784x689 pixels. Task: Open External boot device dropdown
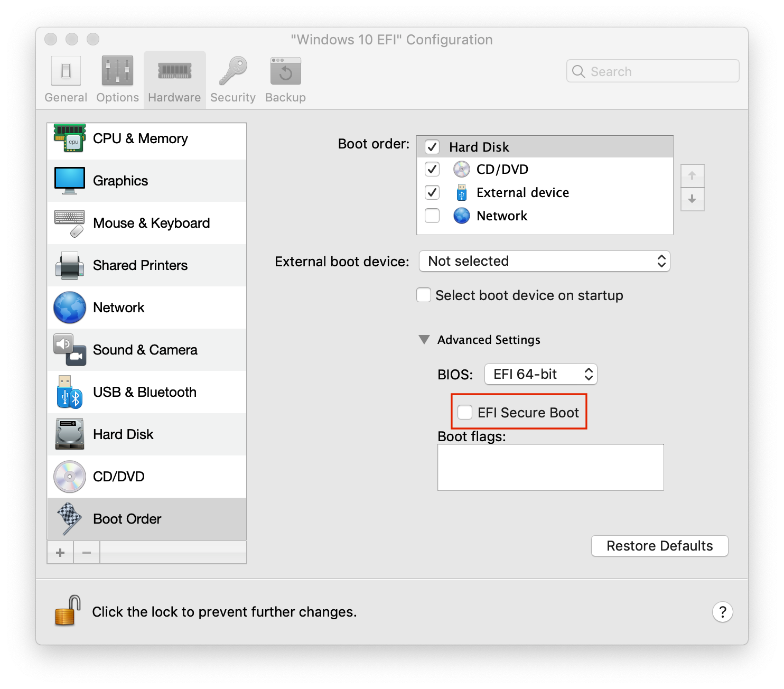pos(545,261)
